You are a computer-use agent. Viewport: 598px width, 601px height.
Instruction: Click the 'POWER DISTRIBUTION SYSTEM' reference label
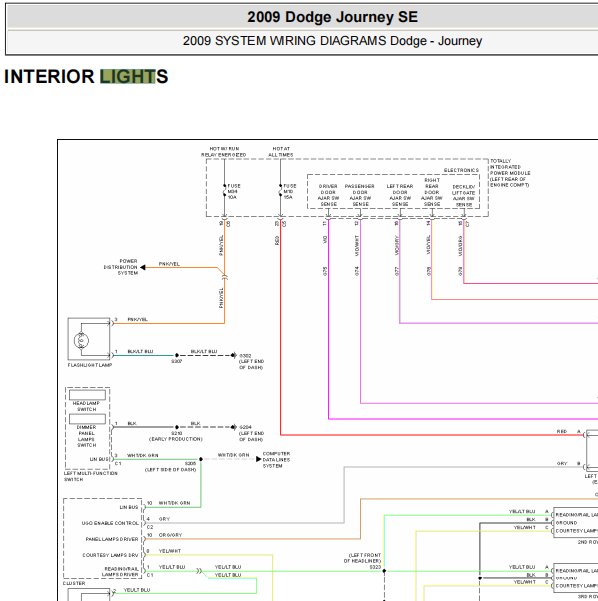[x=121, y=267]
